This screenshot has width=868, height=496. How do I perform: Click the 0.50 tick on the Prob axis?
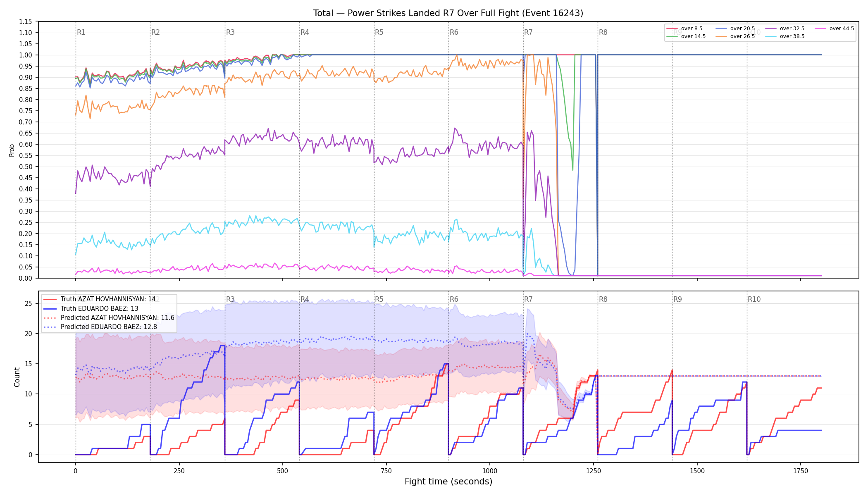tap(26, 167)
